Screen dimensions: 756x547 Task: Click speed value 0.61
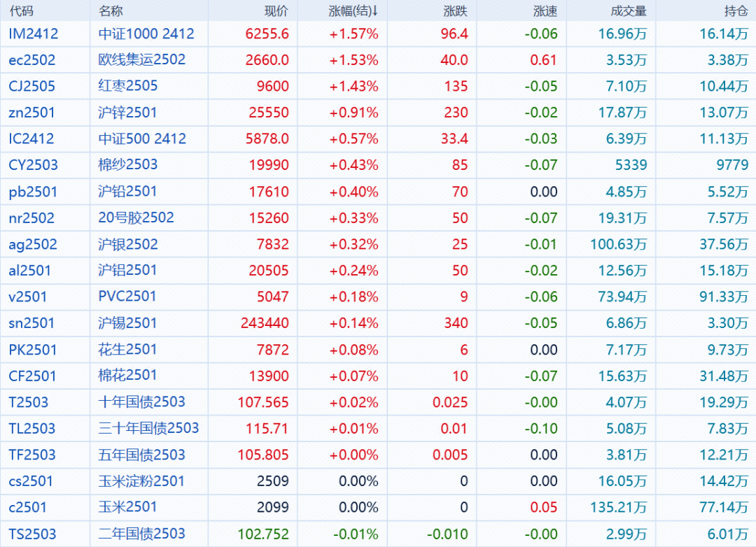[543, 60]
